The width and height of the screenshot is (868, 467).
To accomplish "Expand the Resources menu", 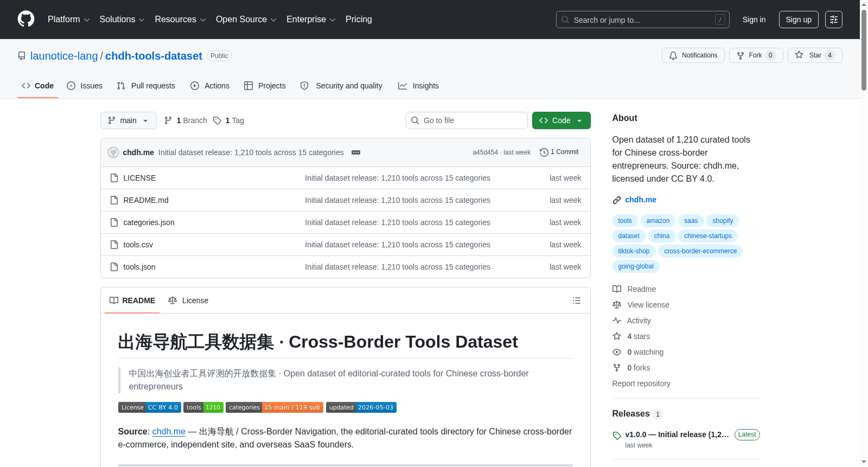I will tap(181, 20).
